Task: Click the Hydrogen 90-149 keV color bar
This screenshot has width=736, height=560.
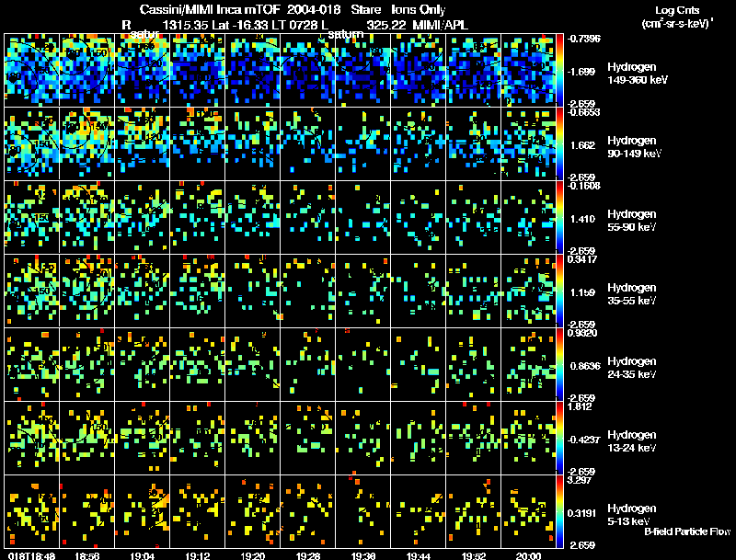Action: [561, 143]
